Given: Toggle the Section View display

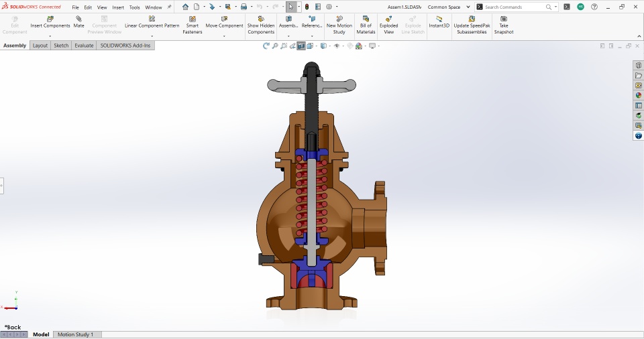Looking at the screenshot, I should click(x=301, y=46).
